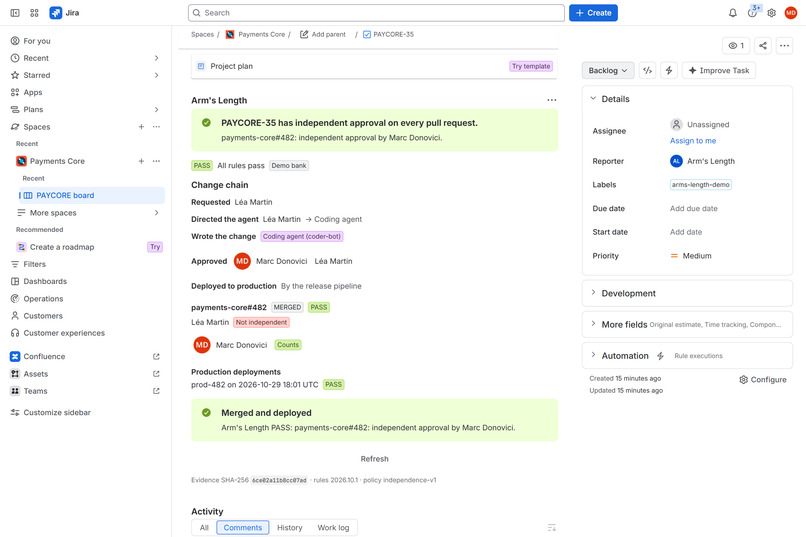The image size is (806, 537).
Task: Open the MD profile avatar in top bar
Action: (x=791, y=13)
